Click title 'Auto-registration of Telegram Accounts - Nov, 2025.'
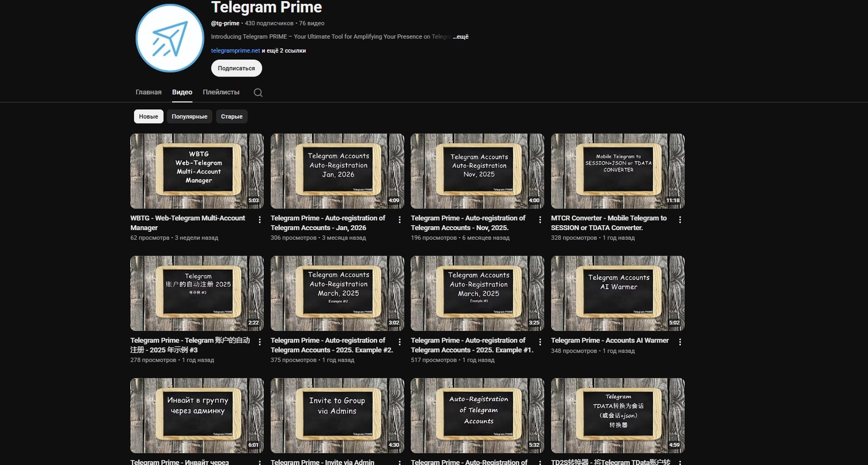868x465 pixels. coord(468,223)
